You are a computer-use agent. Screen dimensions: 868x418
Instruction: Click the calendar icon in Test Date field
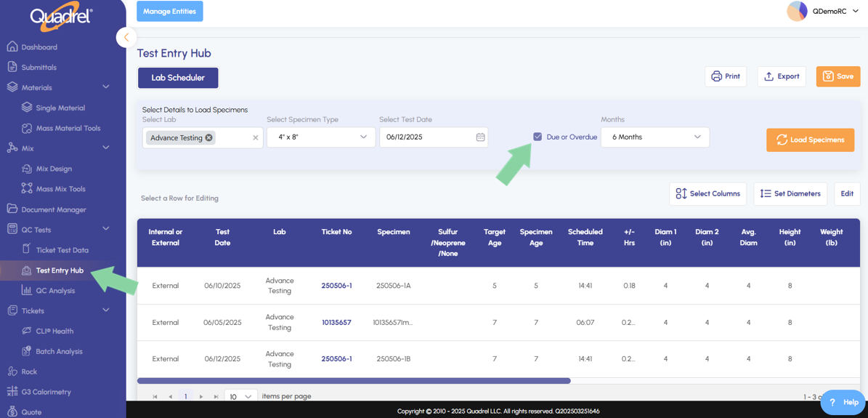[x=480, y=137]
